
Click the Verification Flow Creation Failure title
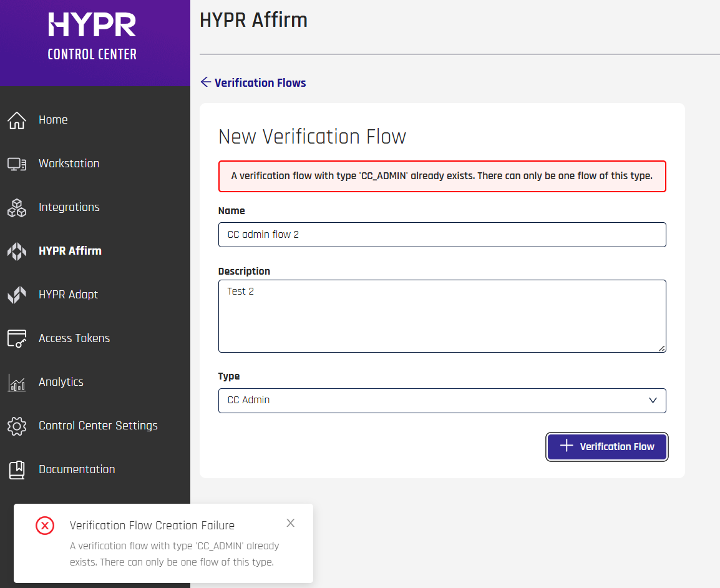click(152, 526)
